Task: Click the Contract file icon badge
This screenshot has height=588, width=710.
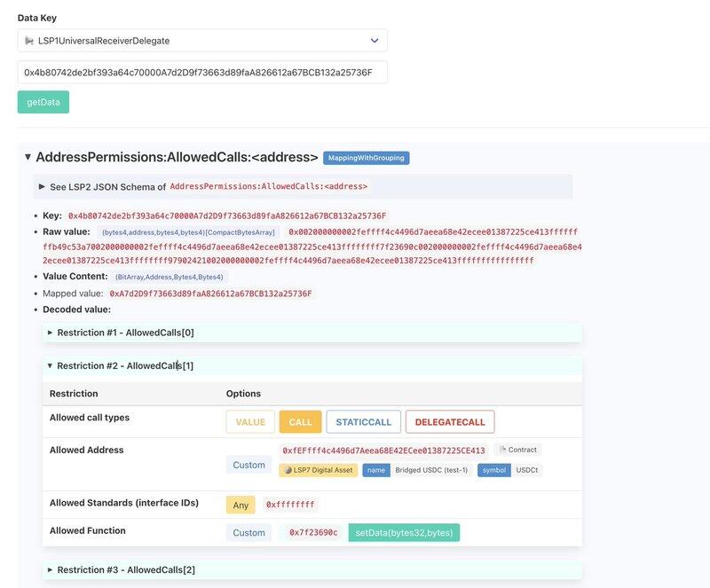Action: [x=502, y=451]
